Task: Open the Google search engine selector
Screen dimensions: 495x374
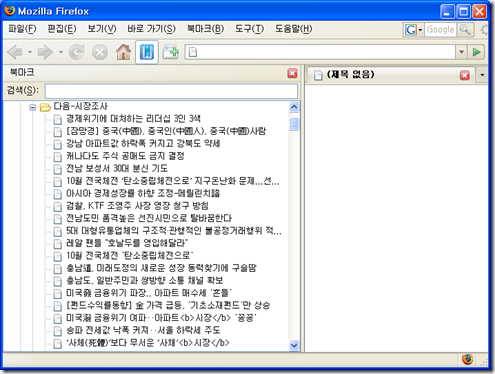Action: (413, 30)
